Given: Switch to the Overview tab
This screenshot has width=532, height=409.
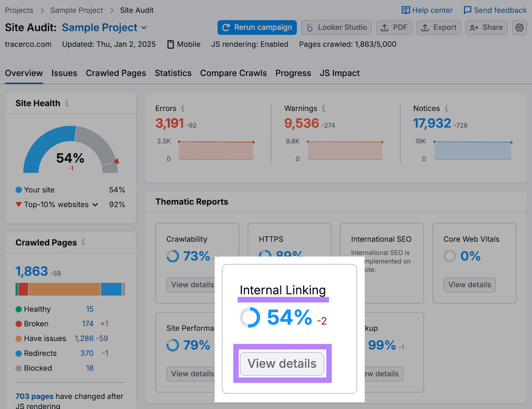Looking at the screenshot, I should click(x=24, y=73).
